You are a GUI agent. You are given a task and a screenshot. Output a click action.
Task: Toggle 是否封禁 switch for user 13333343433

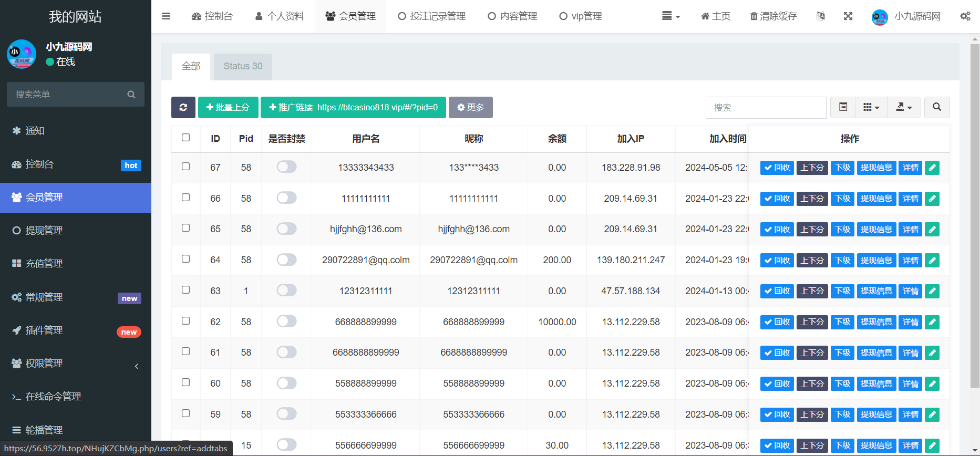286,167
